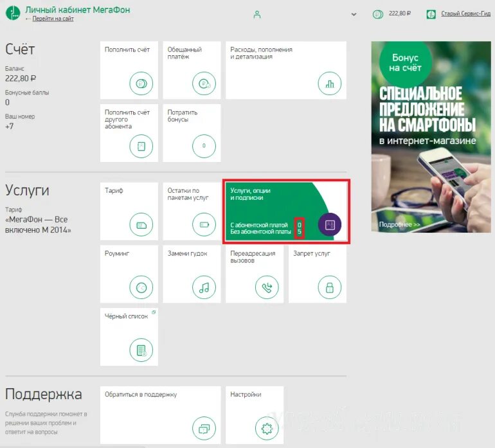495x448 pixels.
Task: Open Услуги, опции и подписки tile title
Action: click(250, 194)
